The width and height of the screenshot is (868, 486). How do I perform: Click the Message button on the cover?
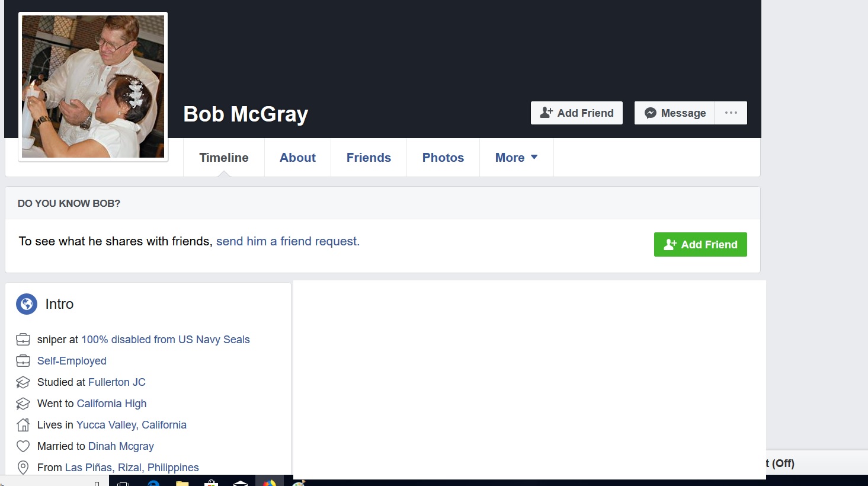coord(675,113)
